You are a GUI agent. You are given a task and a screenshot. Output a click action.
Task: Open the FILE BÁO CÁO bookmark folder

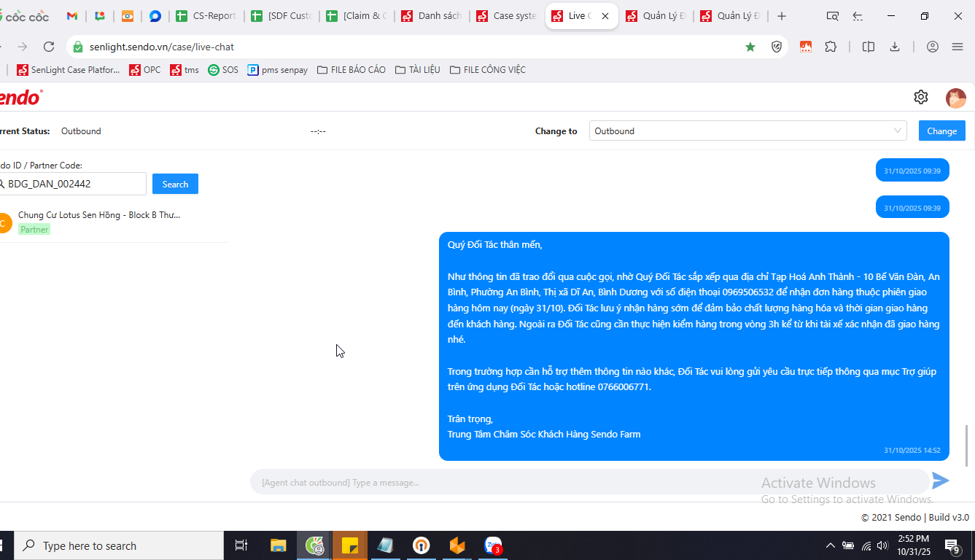pyautogui.click(x=351, y=70)
